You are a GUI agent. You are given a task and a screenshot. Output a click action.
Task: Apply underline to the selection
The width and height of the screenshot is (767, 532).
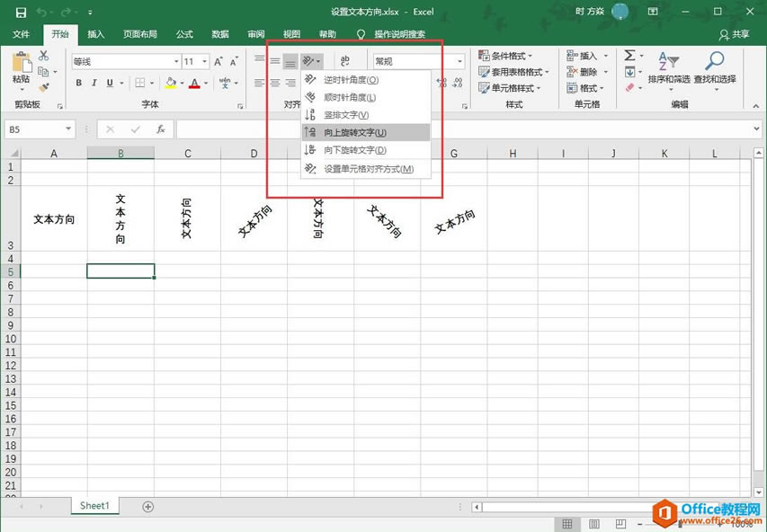pos(108,83)
